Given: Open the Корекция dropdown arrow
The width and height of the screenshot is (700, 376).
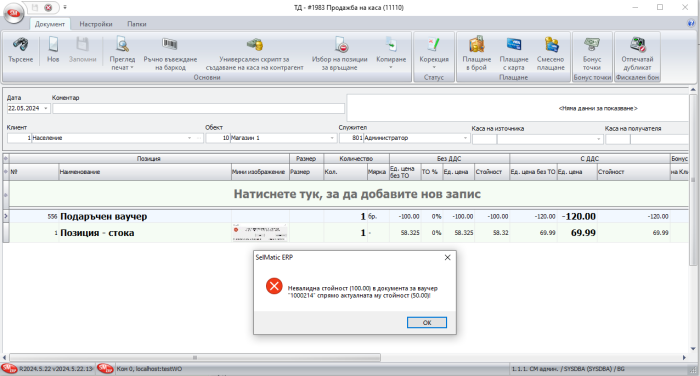Looking at the screenshot, I should (x=434, y=67).
